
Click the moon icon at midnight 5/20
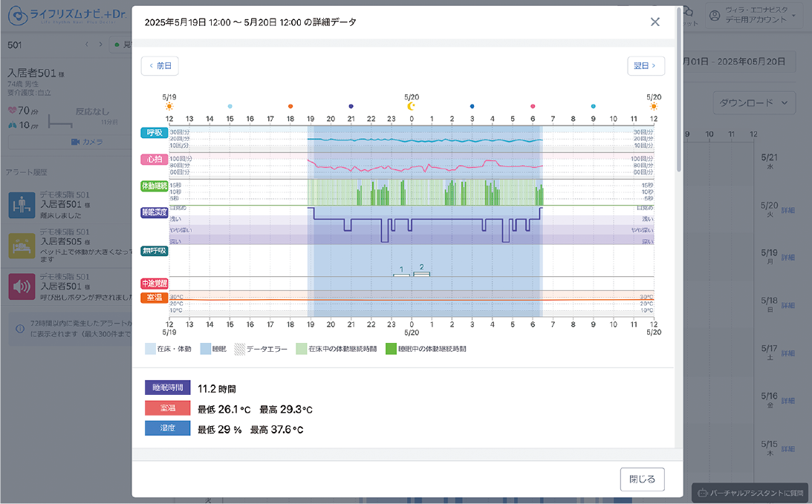tap(411, 107)
